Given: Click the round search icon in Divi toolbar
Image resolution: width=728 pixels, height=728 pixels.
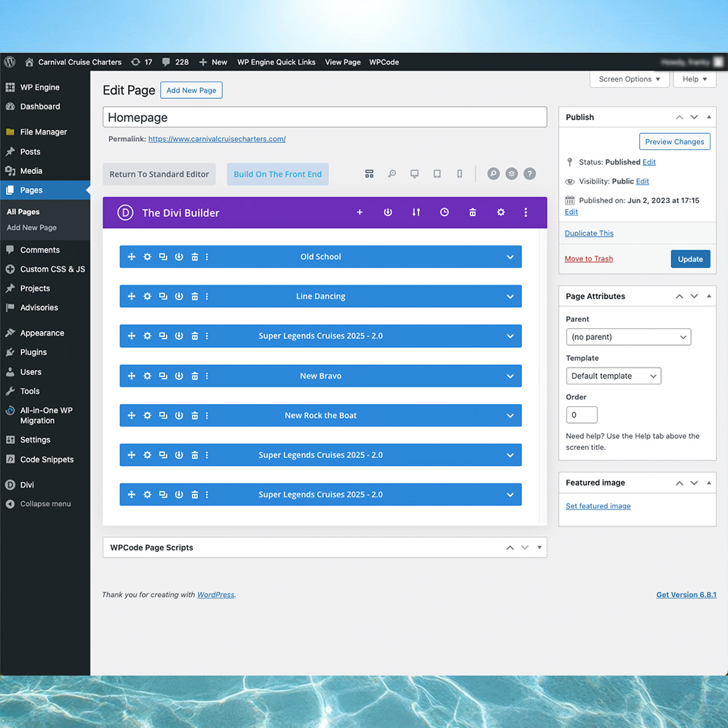Looking at the screenshot, I should click(x=494, y=174).
